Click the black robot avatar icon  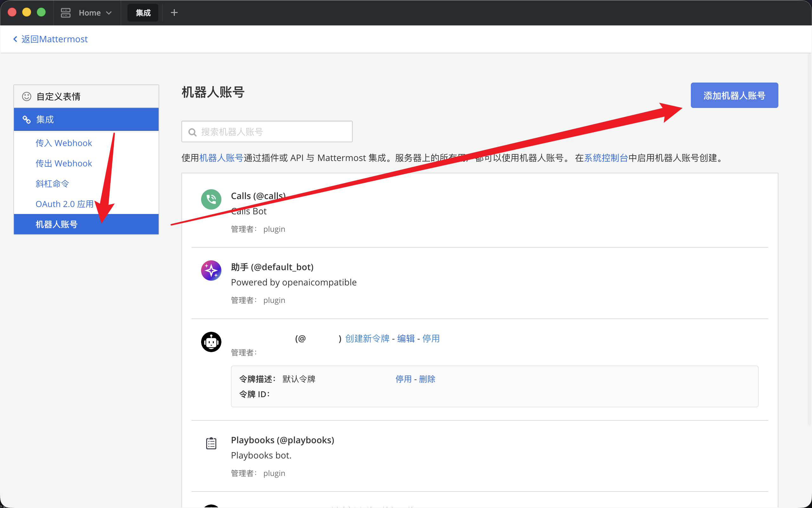[x=211, y=342]
